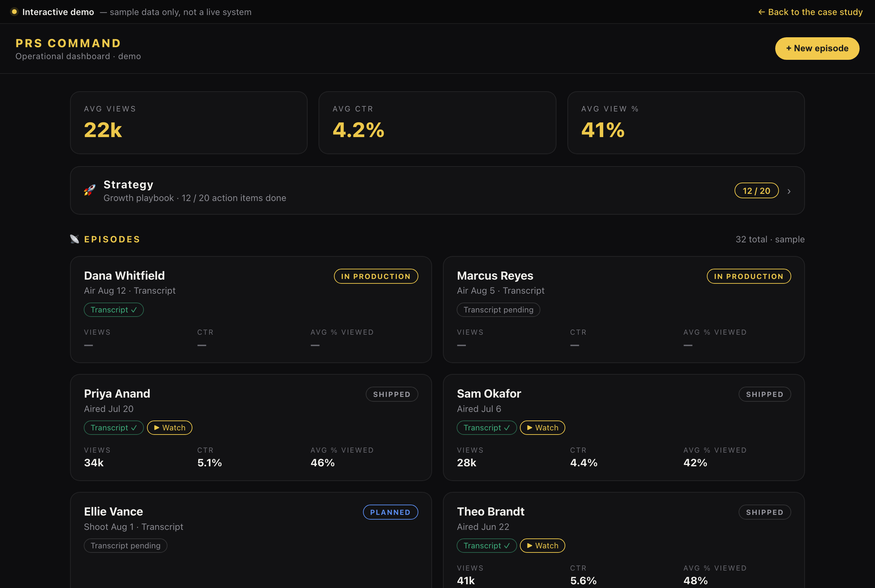Create a new episode
Screen dimensions: 875x588
817,49
